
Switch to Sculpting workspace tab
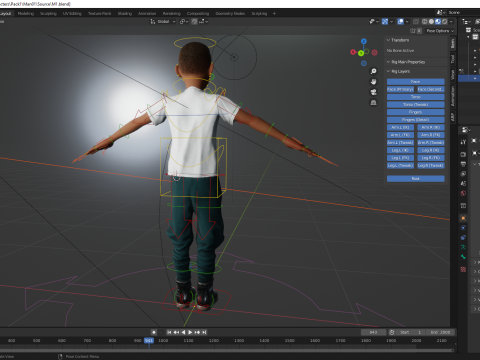point(48,14)
